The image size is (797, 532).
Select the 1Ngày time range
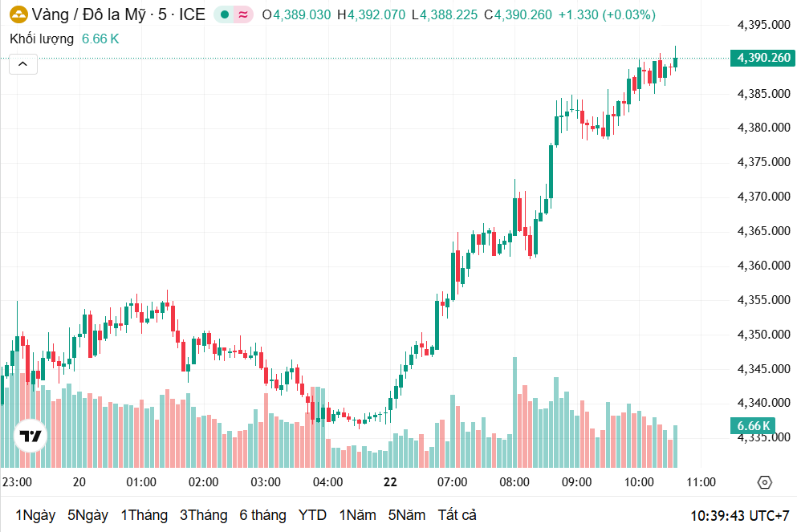[x=35, y=515]
